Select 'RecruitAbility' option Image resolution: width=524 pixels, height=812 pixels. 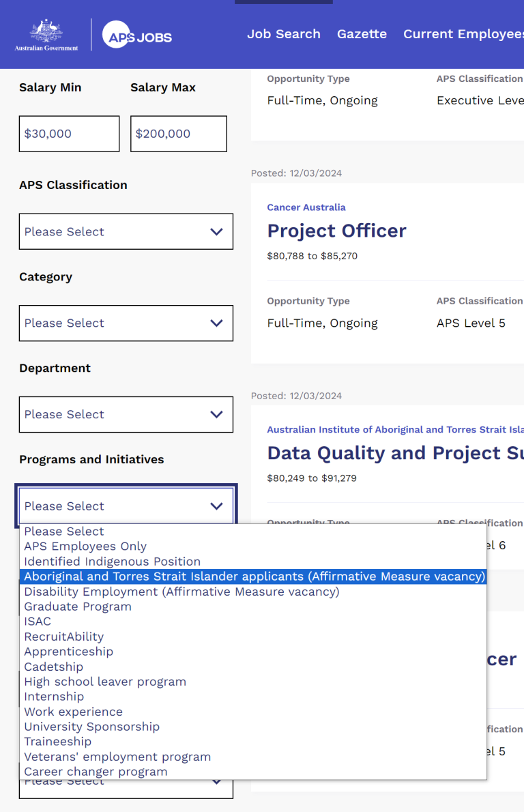(252, 637)
